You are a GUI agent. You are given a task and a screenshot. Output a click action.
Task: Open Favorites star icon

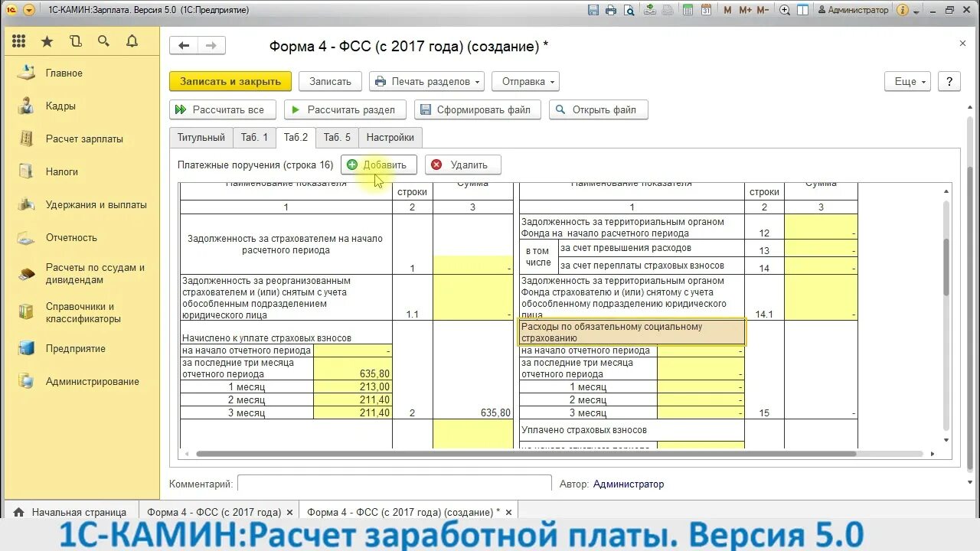(x=47, y=41)
